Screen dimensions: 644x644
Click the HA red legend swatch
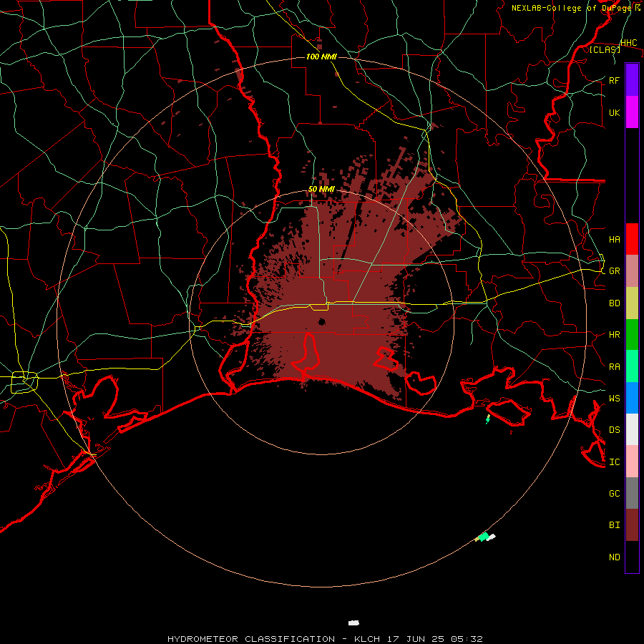pyautogui.click(x=632, y=239)
